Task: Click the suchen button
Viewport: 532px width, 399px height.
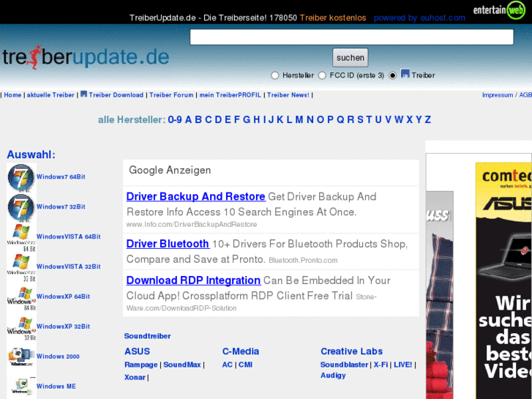Action: pos(350,58)
